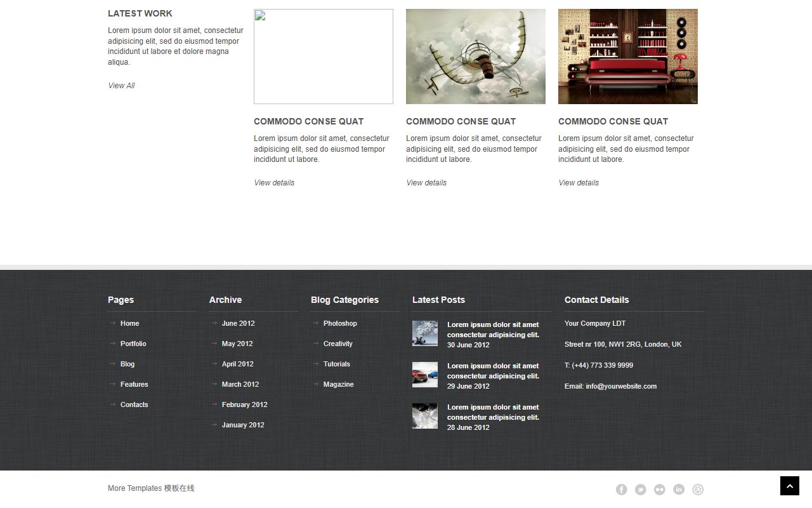Click the info@yourwebsite.com email address
Screen dimensions: 812x508
621,386
